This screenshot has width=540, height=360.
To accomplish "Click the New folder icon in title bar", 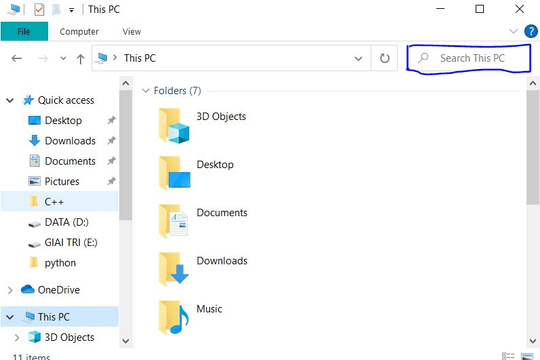I will click(x=56, y=9).
